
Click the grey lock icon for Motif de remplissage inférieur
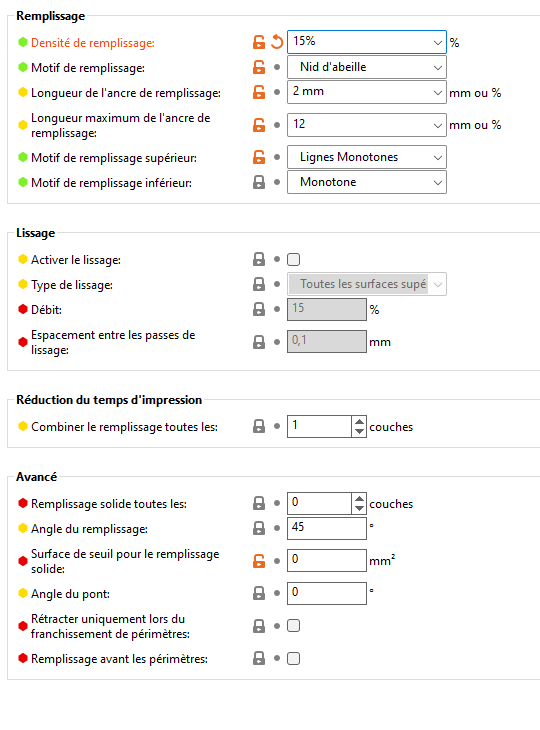point(259,182)
